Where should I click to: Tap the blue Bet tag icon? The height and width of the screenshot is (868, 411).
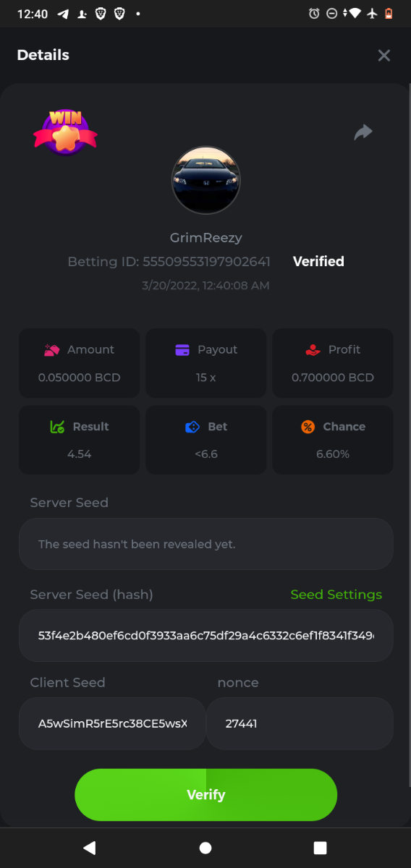click(192, 427)
